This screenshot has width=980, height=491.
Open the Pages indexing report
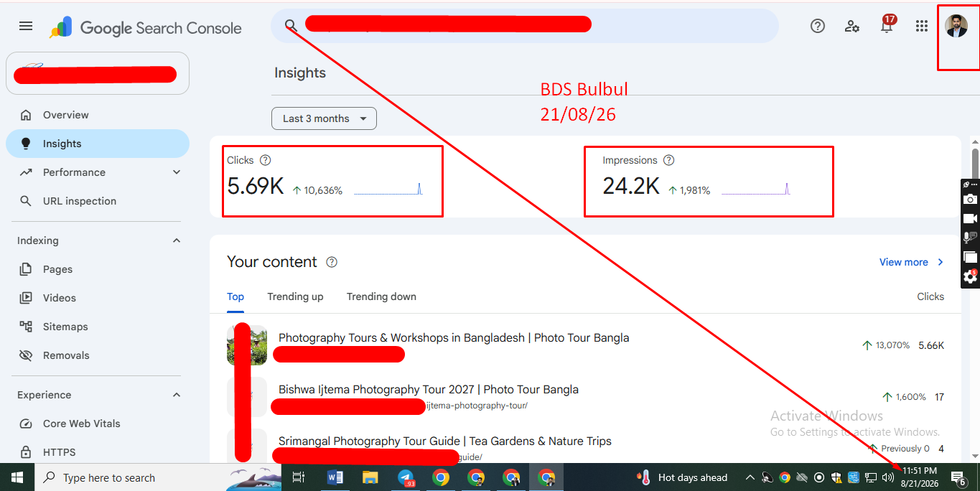(x=98, y=269)
